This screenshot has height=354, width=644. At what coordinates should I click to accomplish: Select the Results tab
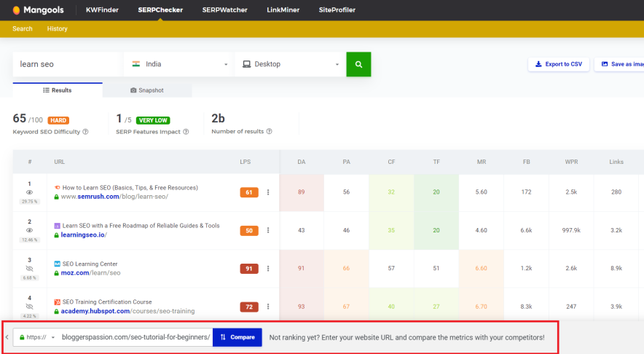[58, 90]
